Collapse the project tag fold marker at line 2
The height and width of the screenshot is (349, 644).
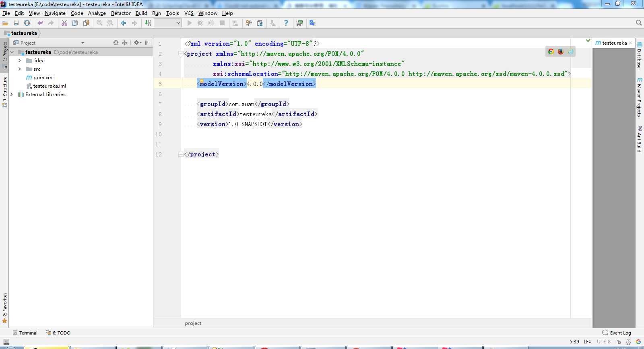pyautogui.click(x=181, y=54)
